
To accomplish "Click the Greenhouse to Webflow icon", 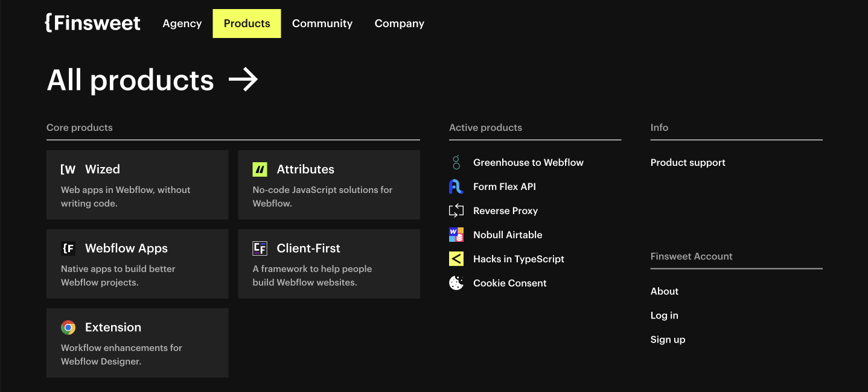I will (456, 162).
